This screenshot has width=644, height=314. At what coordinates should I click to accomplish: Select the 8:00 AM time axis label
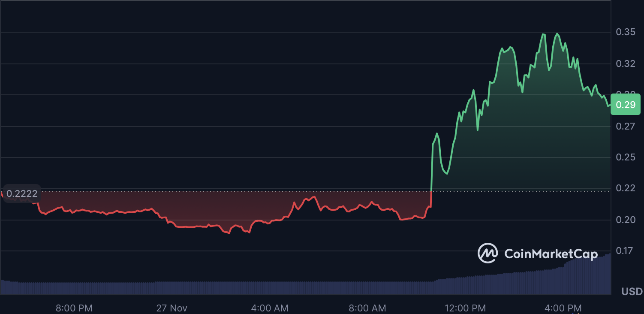click(x=367, y=308)
